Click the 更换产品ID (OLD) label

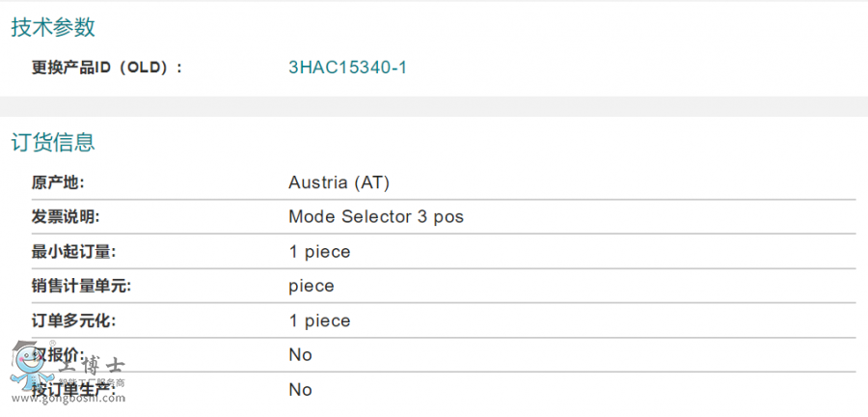106,67
